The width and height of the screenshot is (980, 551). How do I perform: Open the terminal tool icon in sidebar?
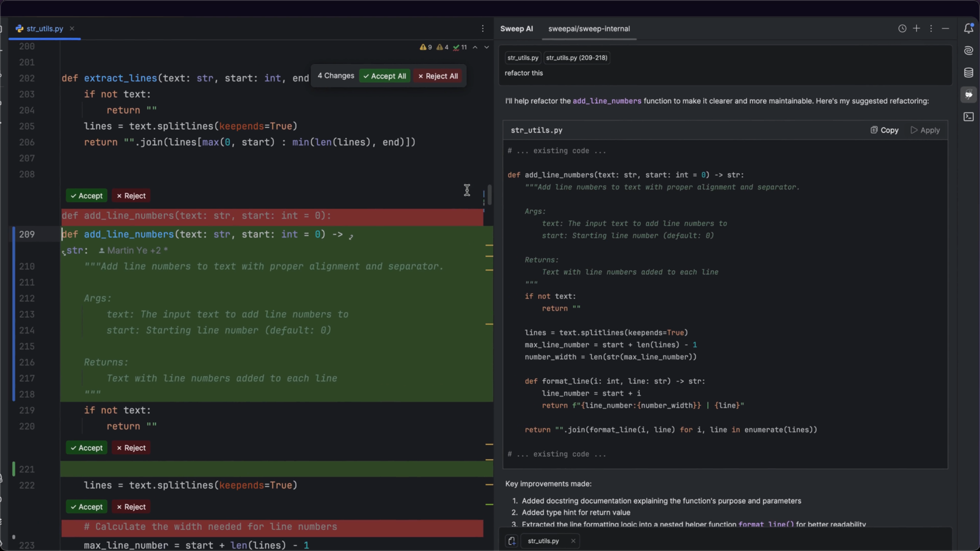(x=969, y=117)
